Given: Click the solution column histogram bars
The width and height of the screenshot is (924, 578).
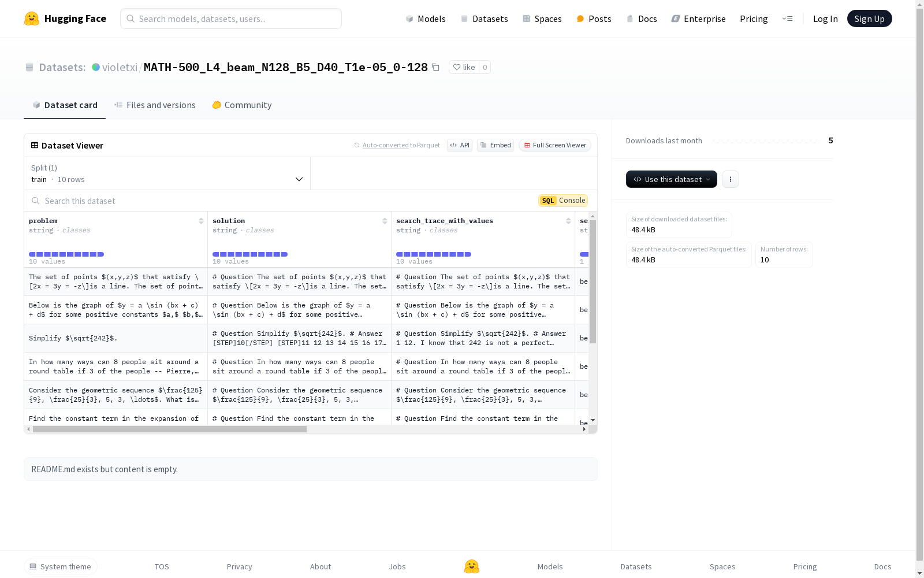Looking at the screenshot, I should pos(250,254).
